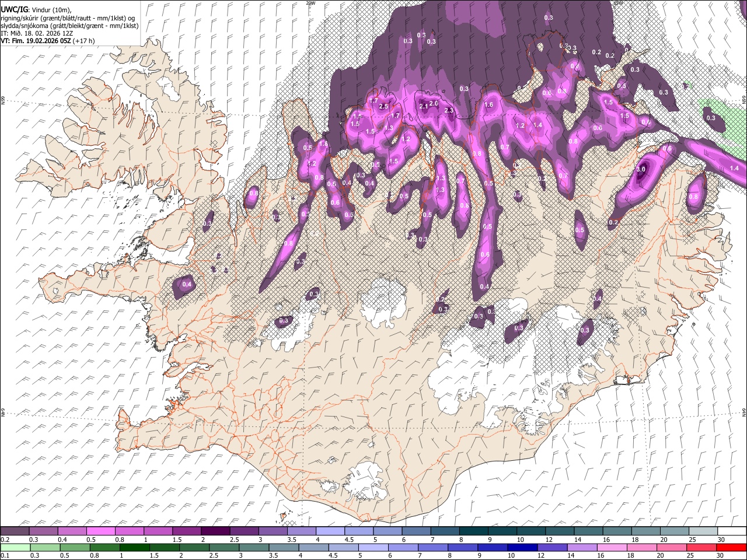The image size is (747, 560).
Task: Click the darkest green swatch between 1 and 1.5
Action: 135,547
